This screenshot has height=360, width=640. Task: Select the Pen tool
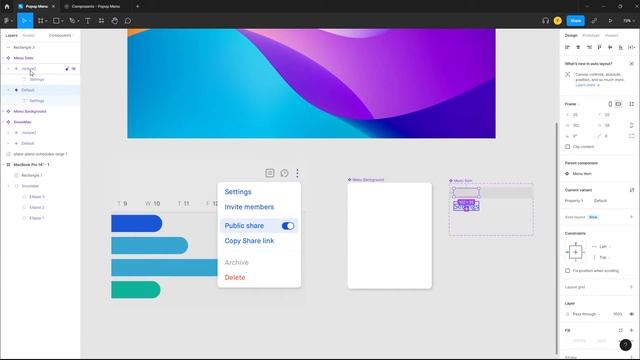[x=72, y=21]
